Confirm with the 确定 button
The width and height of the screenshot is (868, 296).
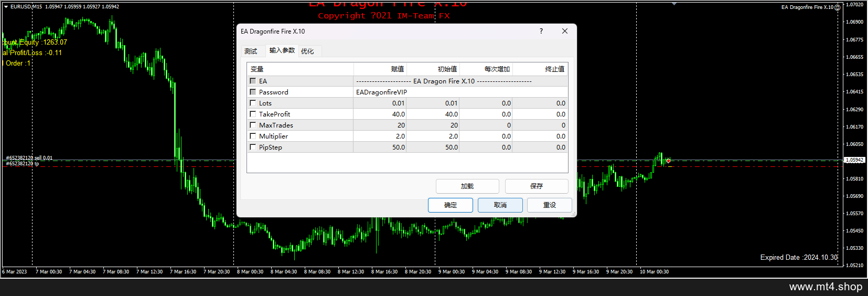tap(451, 205)
